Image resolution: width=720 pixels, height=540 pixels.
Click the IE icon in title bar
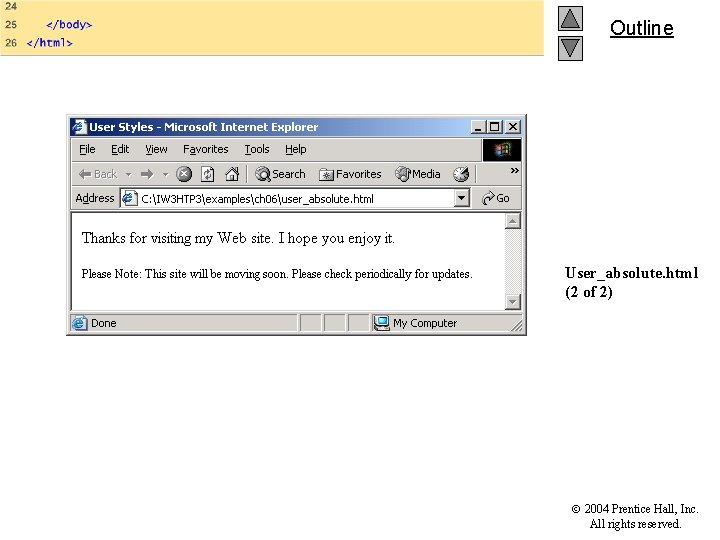79,127
